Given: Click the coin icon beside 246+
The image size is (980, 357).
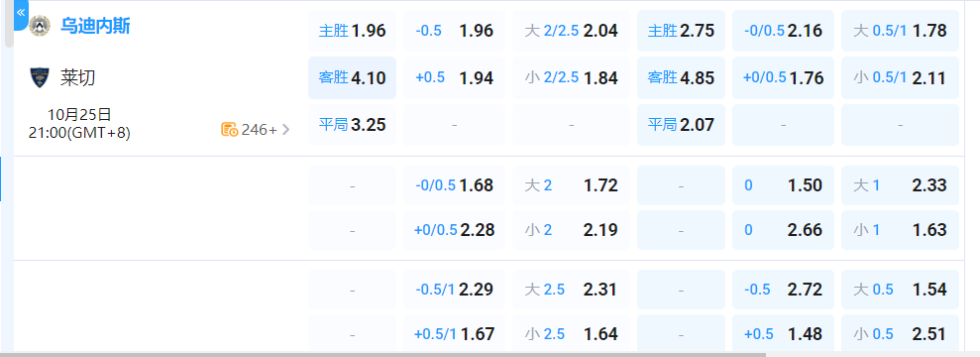Looking at the screenshot, I should tap(229, 130).
